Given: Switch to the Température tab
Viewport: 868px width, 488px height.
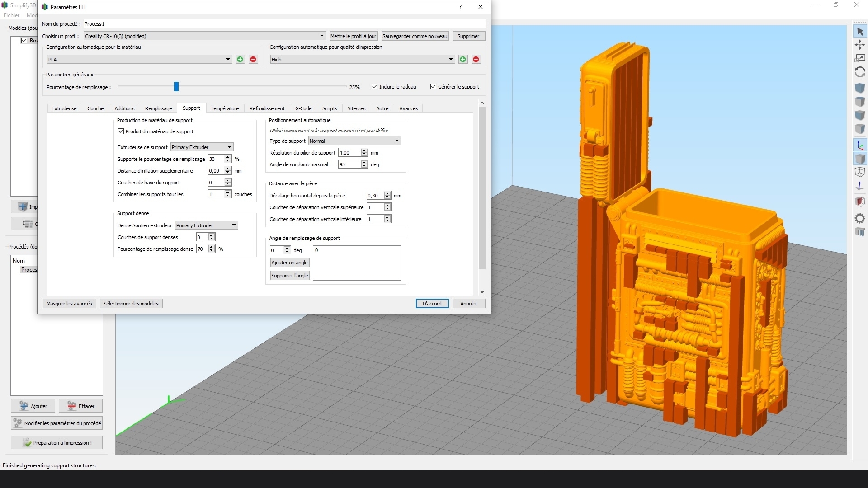Looking at the screenshot, I should coord(225,108).
